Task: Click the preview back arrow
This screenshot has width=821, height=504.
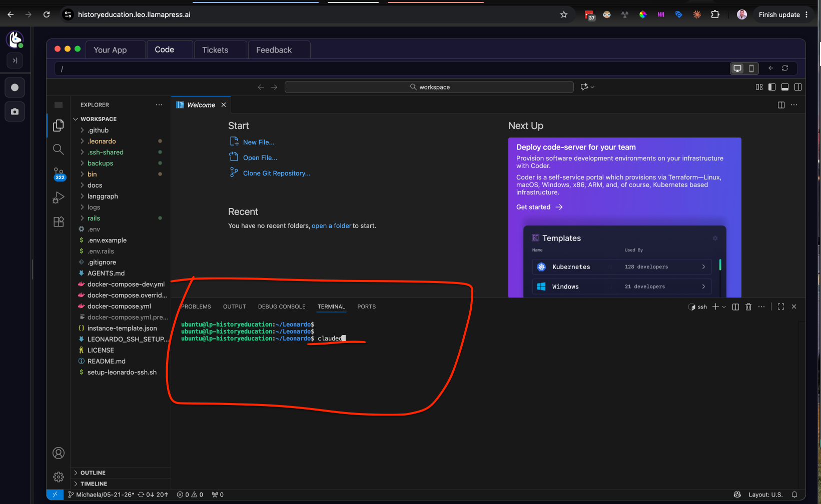Action: click(x=771, y=68)
